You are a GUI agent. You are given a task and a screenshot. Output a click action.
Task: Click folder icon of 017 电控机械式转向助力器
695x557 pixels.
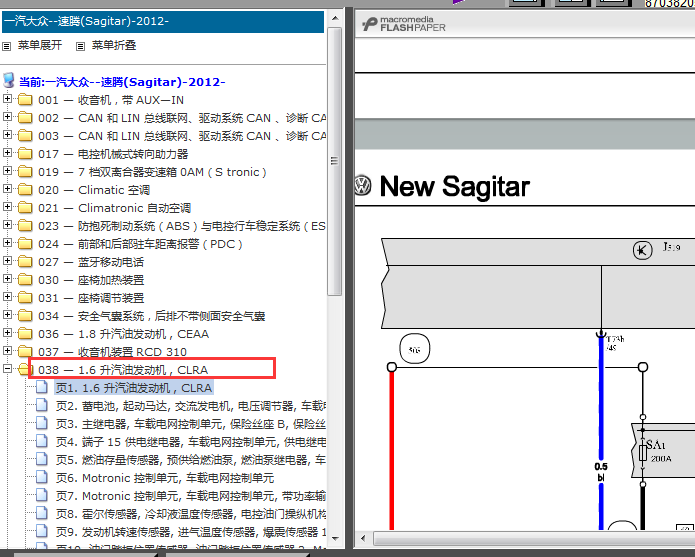[25, 154]
